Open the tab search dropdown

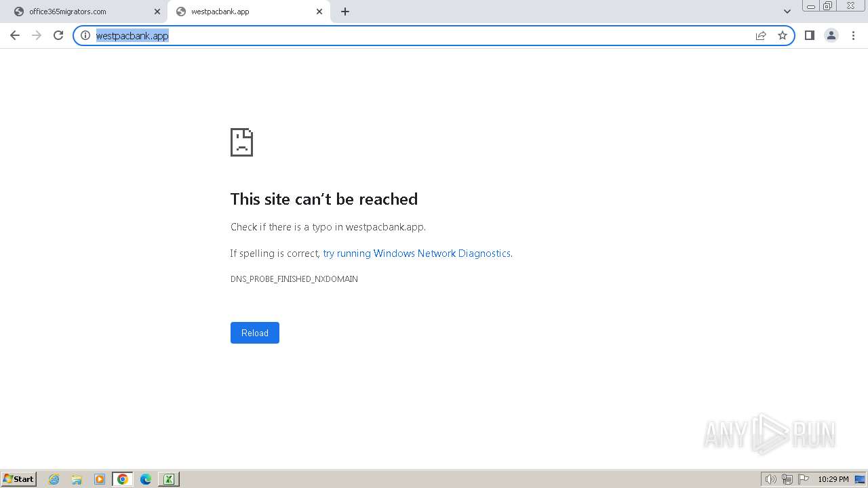click(x=787, y=12)
